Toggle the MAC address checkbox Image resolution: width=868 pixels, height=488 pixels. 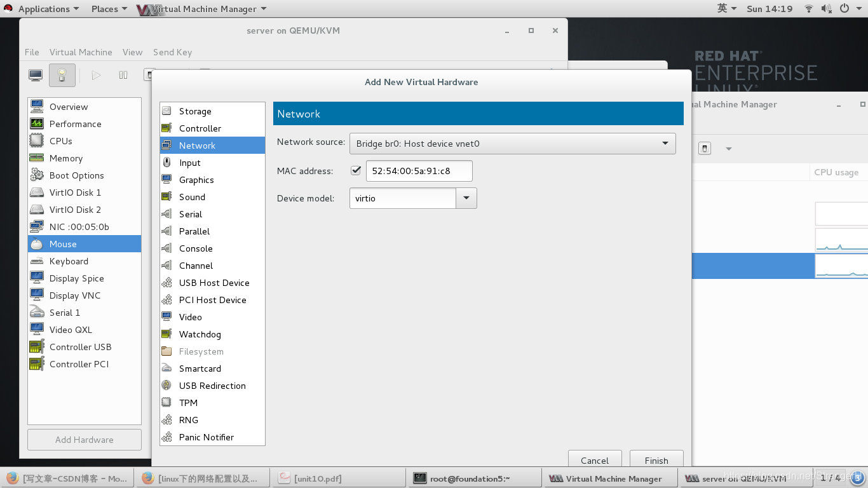(356, 171)
